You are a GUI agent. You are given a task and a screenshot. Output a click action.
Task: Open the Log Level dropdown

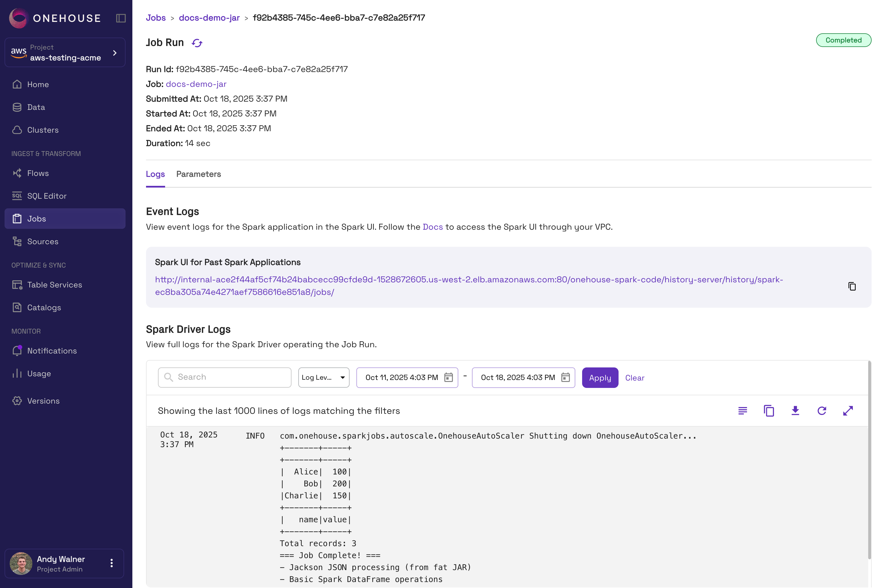tap(324, 377)
